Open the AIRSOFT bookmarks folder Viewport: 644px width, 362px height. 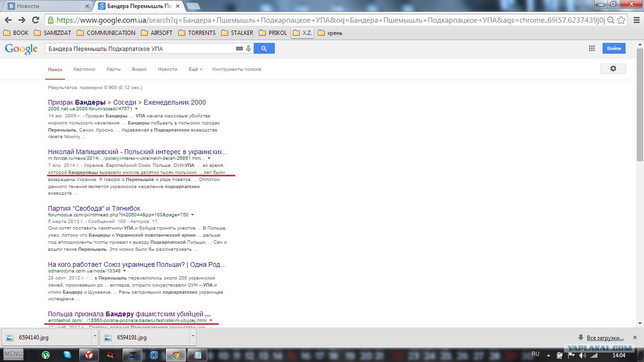[157, 33]
